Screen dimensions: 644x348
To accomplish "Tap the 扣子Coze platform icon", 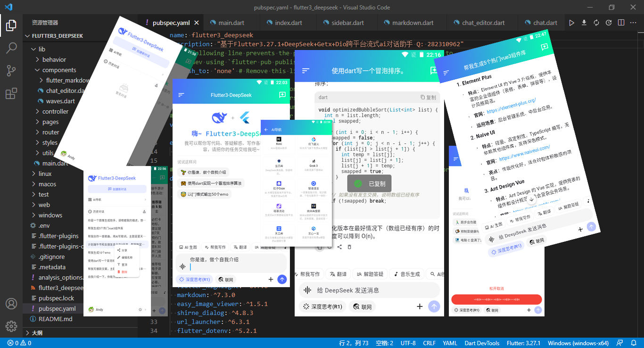I will click(x=279, y=183).
